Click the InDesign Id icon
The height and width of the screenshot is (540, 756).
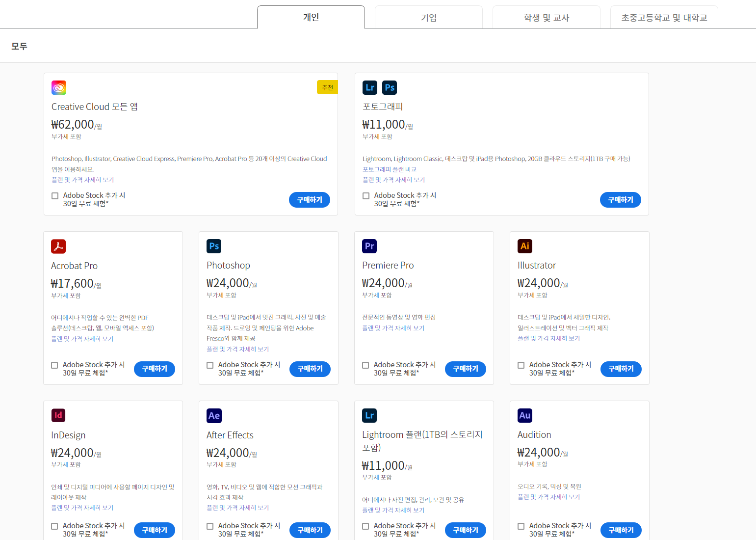tap(58, 415)
